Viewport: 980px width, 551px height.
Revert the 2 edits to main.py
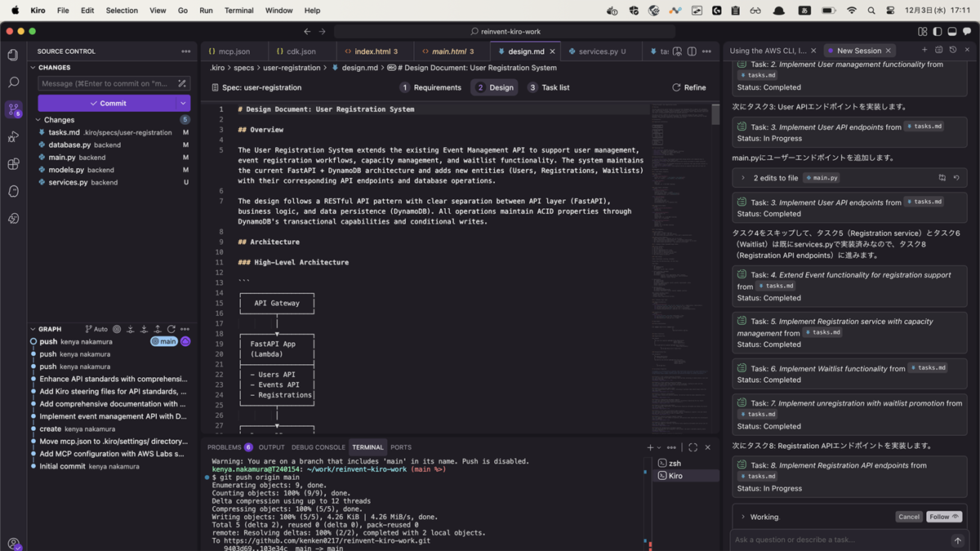click(956, 178)
